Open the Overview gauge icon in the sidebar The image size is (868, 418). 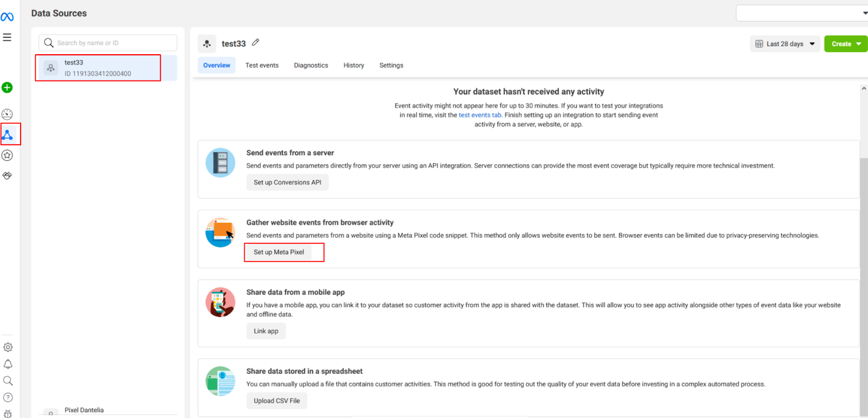[x=7, y=114]
